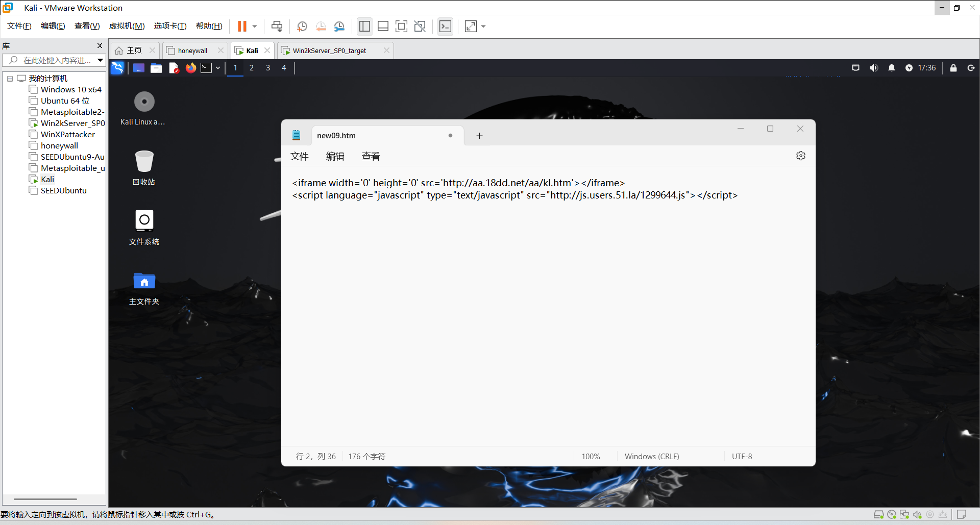Expand the terminal launcher dropdown arrow
The image size is (980, 525).
click(218, 68)
